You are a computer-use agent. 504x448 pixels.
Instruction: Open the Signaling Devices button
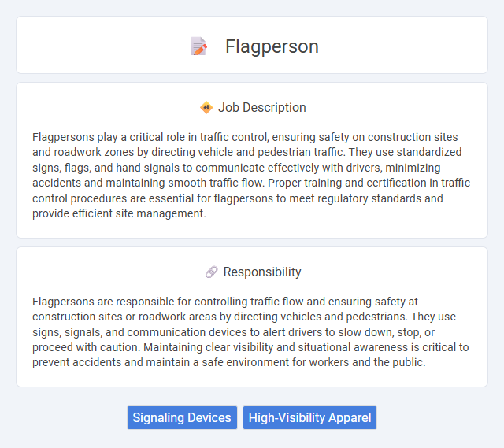[182, 417]
